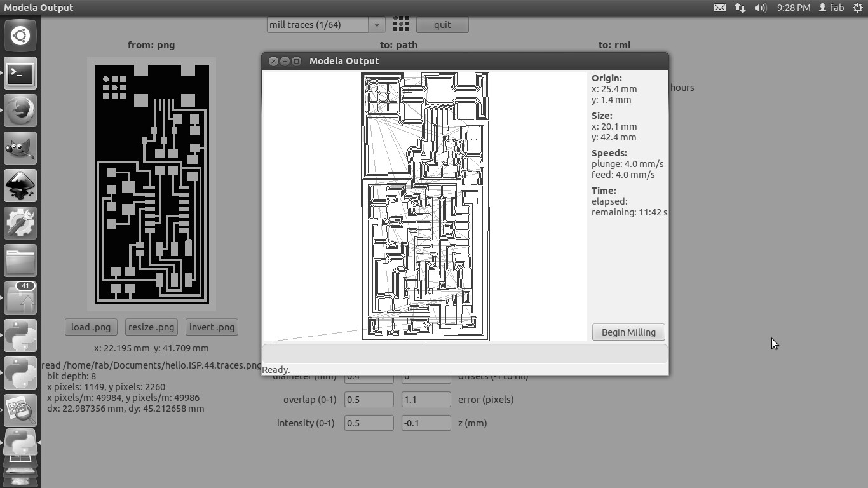Image resolution: width=868 pixels, height=488 pixels.
Task: Click 'plunge: 4.0 mm/s' speed text
Action: [x=628, y=164]
